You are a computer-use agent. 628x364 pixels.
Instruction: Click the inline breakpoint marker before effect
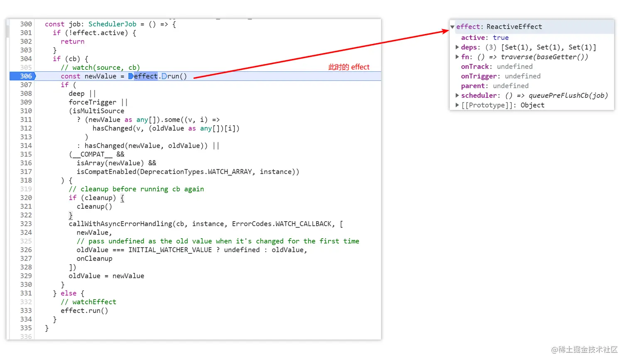pyautogui.click(x=131, y=76)
